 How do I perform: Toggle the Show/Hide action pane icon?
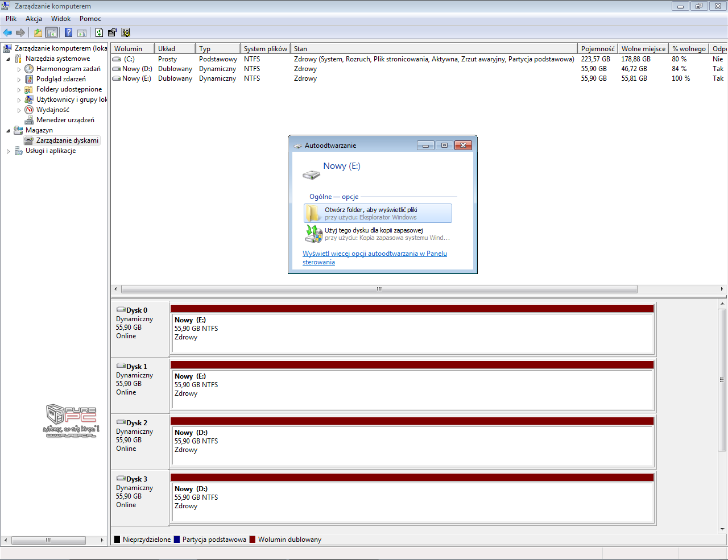[82, 32]
